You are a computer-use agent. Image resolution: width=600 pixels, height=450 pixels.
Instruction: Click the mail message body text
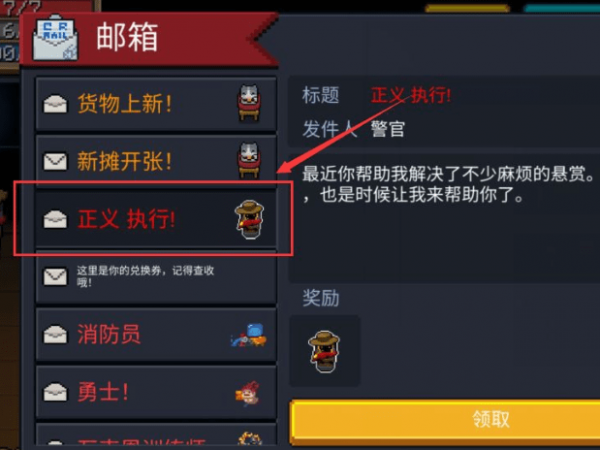tap(448, 184)
